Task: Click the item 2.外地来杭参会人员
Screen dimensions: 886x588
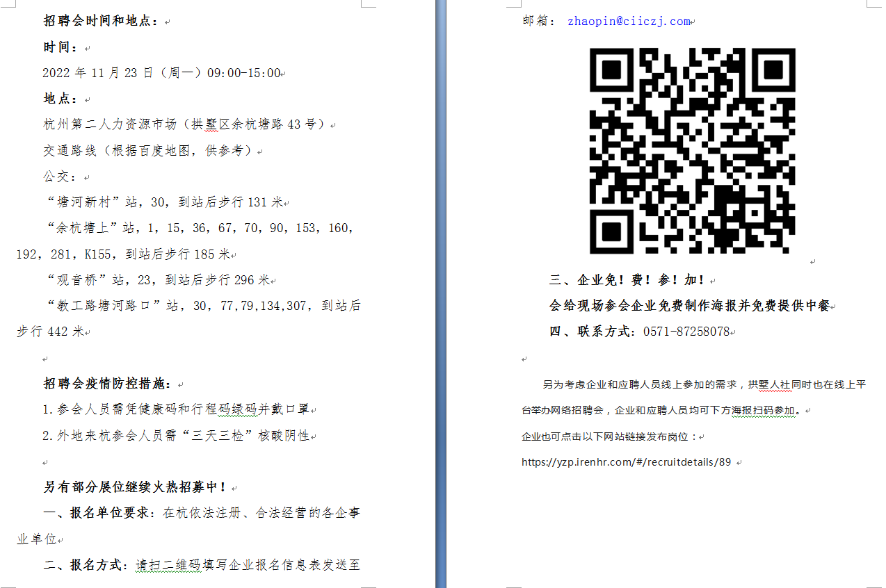Action: click(176, 436)
